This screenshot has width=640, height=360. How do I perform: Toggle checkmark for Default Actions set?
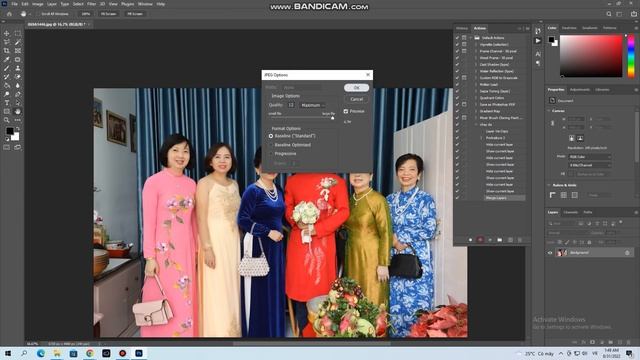[x=457, y=38]
